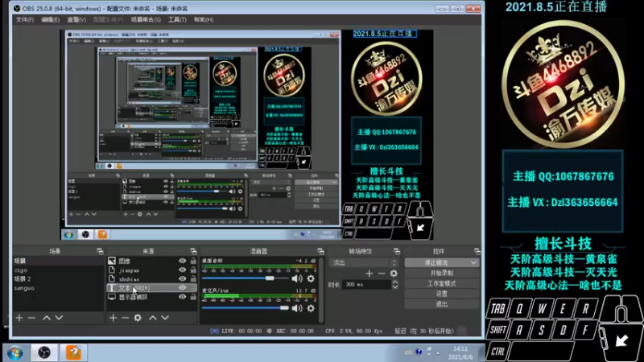
Task: Open the Windows Start menu
Action: point(15,352)
